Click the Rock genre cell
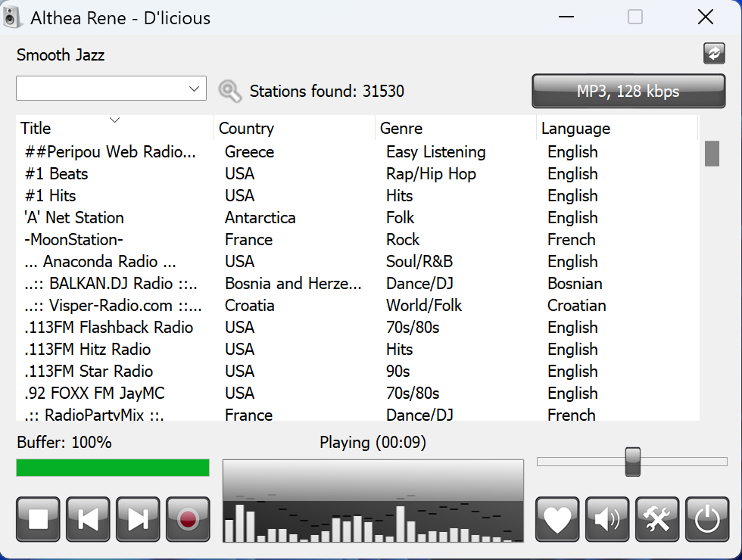The height and width of the screenshot is (560, 742). pos(403,240)
